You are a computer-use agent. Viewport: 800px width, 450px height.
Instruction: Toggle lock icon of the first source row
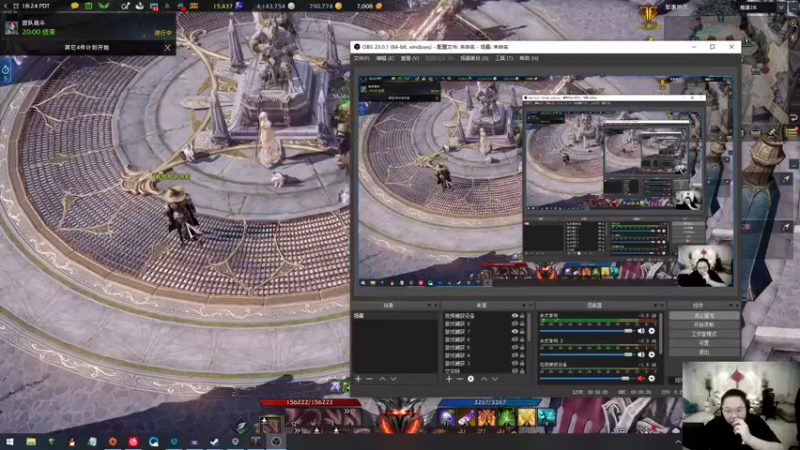click(x=522, y=316)
